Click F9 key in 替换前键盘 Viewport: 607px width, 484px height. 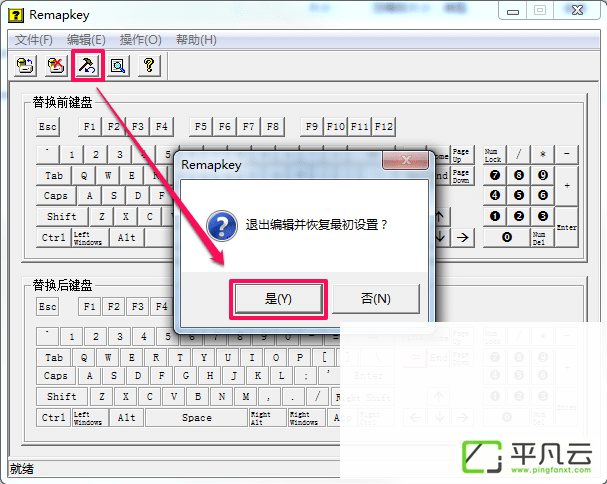point(312,127)
